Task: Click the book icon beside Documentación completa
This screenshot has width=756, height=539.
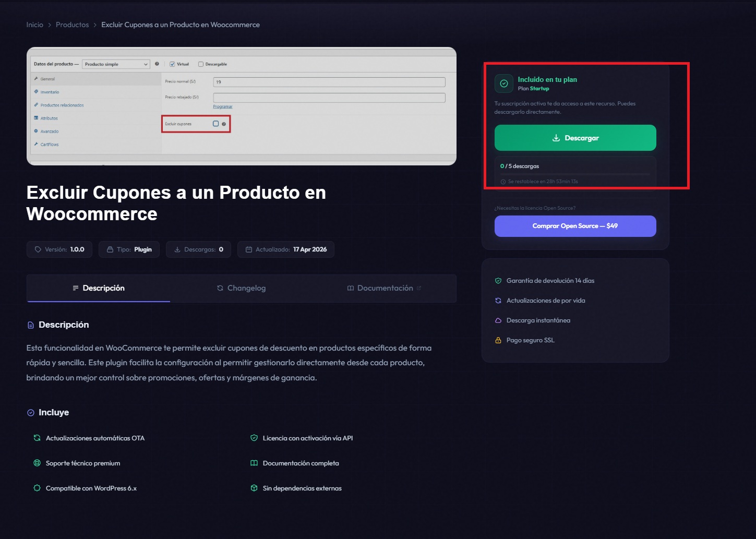Action: point(254,463)
